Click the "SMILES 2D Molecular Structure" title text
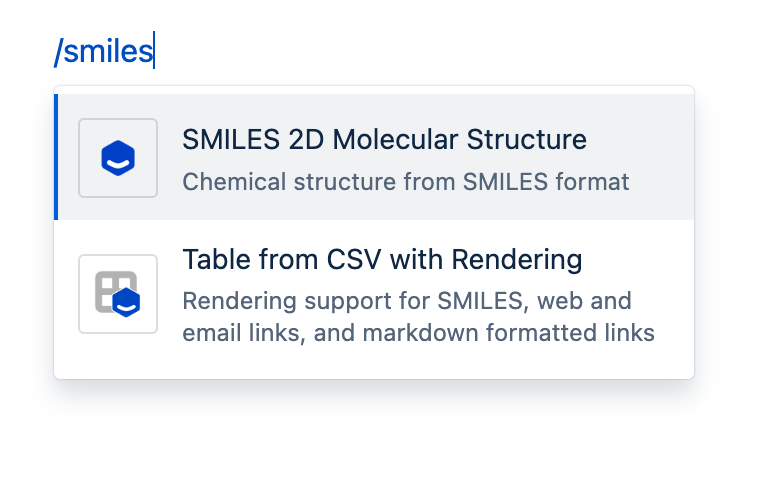This screenshot has width=770, height=479. click(x=384, y=140)
